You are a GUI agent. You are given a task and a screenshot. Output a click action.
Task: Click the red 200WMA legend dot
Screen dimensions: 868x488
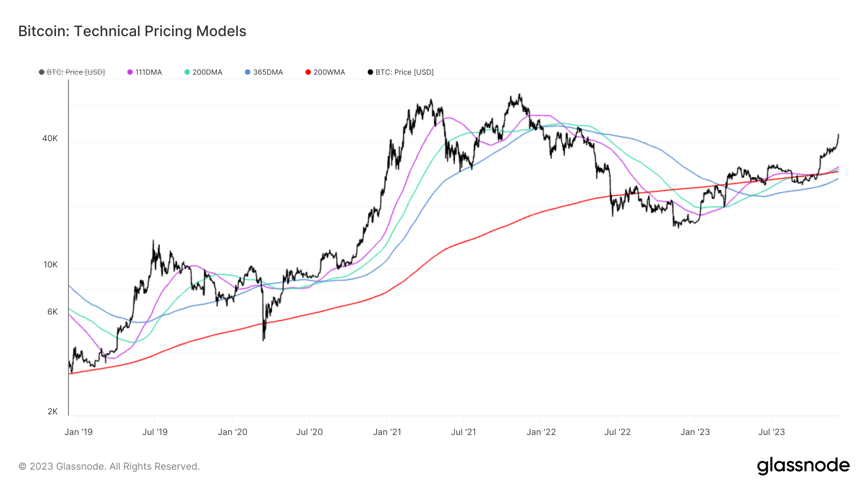point(308,72)
